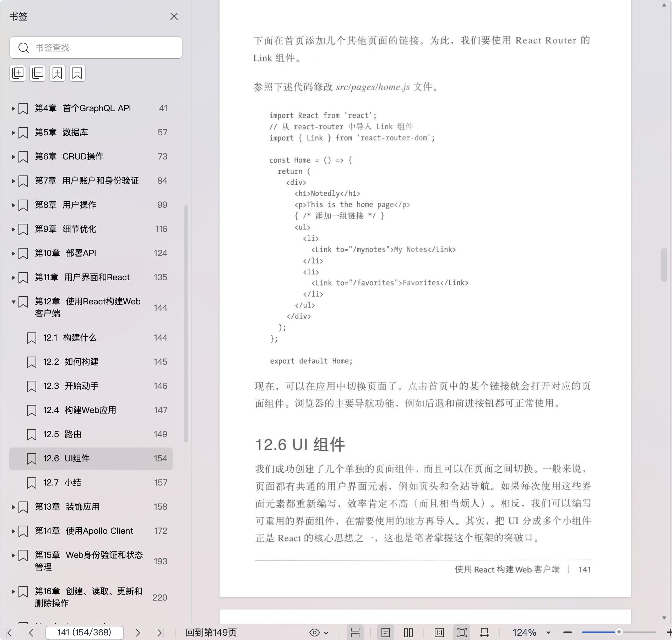Switch to two-page view mode
The image size is (672, 640).
click(x=408, y=633)
